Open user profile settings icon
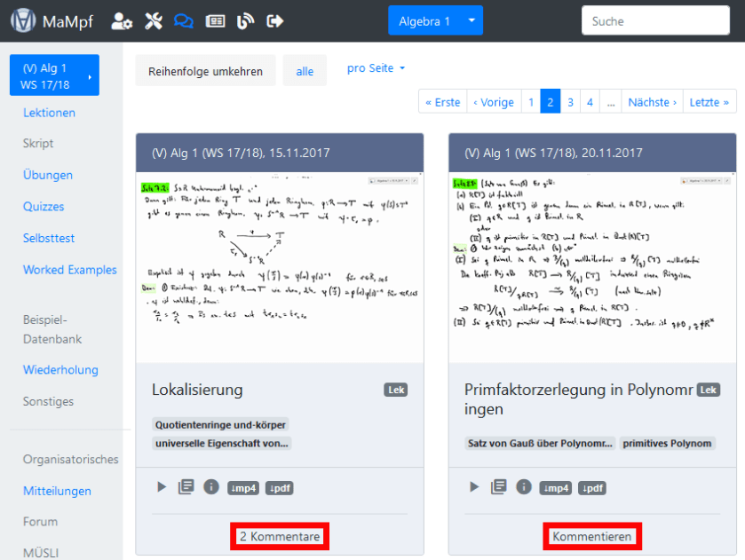 coord(122,21)
